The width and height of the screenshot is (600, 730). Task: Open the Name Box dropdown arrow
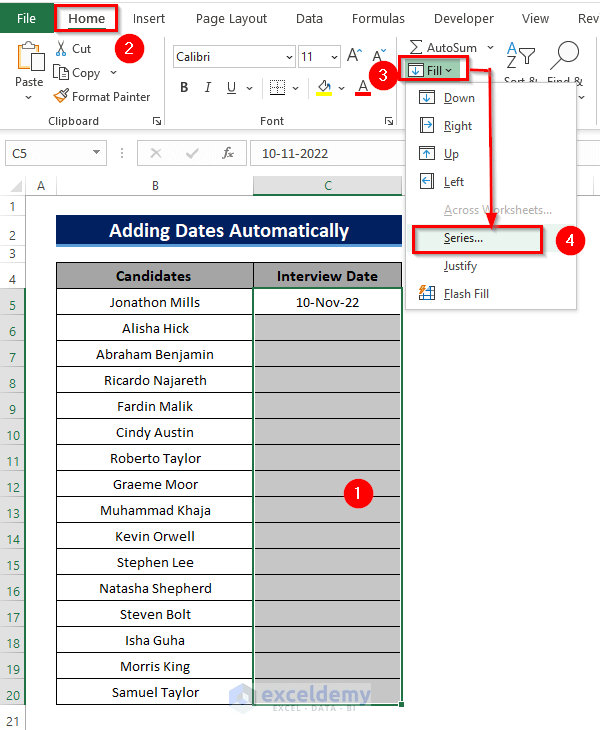pyautogui.click(x=96, y=152)
